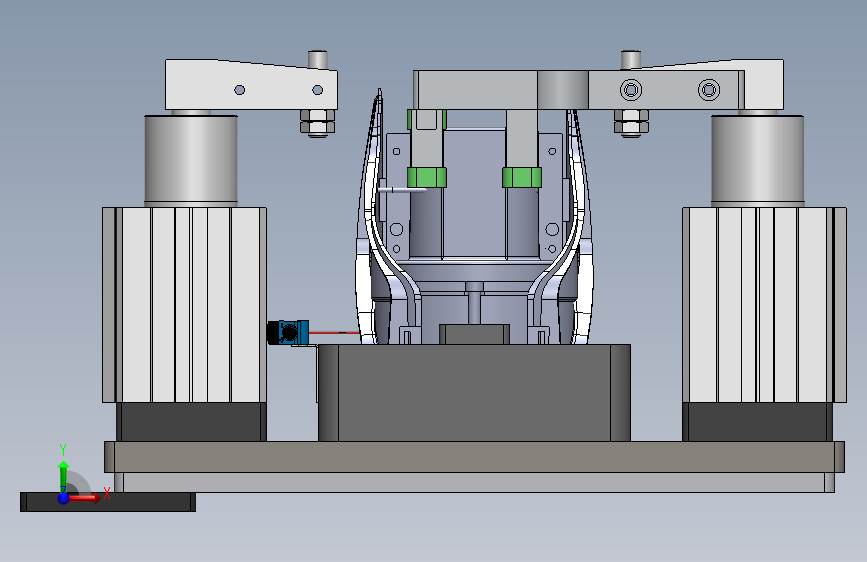This screenshot has width=867, height=562.
Task: Pick the bolt head atop the left clamp arm
Action: (x=317, y=60)
